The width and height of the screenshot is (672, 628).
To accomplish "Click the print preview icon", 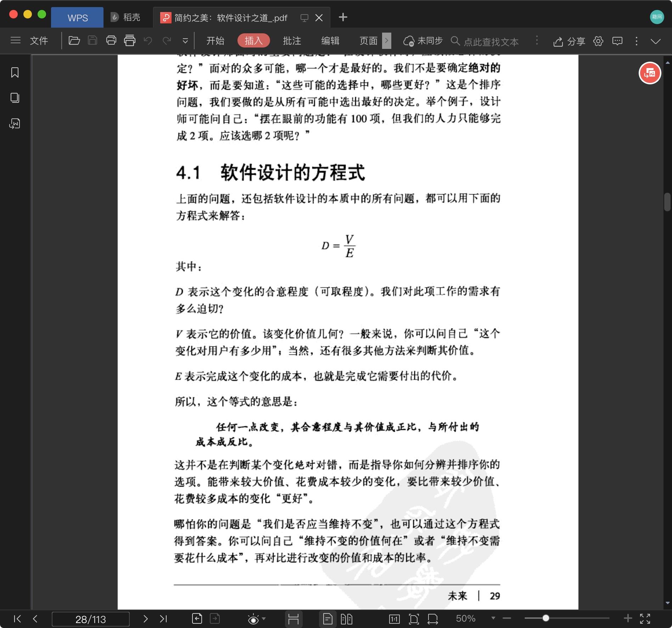I will click(x=130, y=40).
